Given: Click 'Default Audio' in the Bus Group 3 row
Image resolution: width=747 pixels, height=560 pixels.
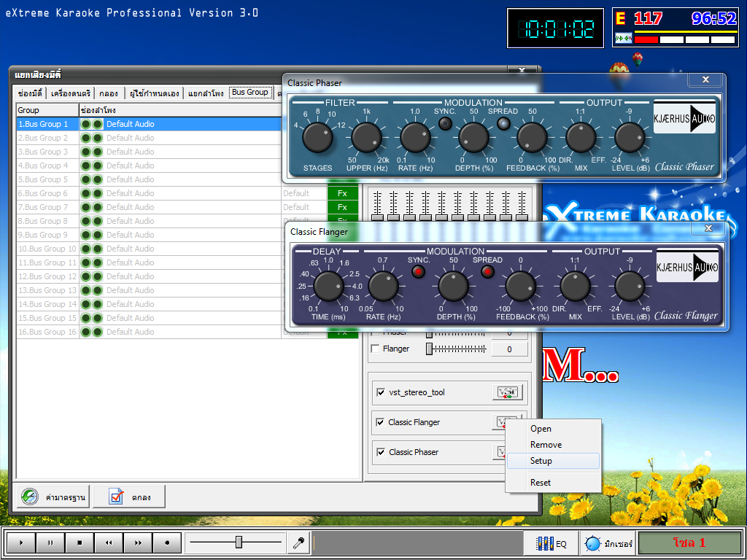Looking at the screenshot, I should coord(130,152).
